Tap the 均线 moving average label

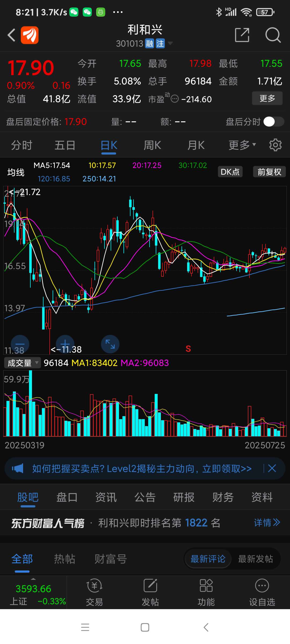tap(16, 172)
